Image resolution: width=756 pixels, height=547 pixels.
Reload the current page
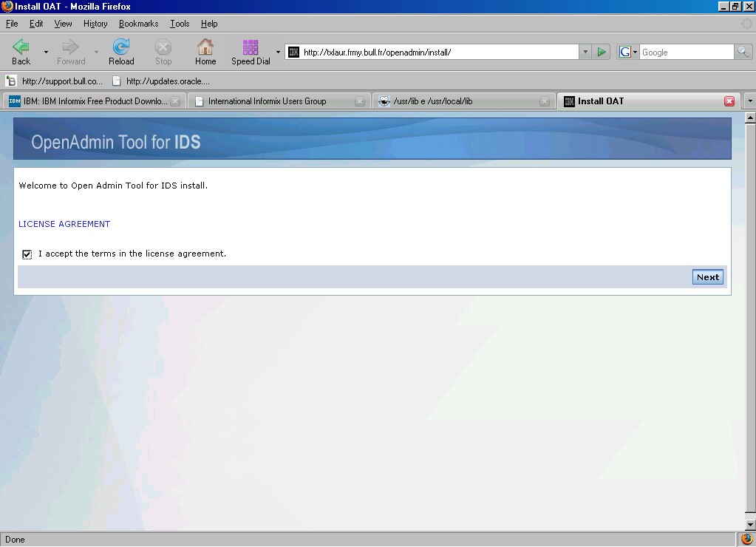coord(121,48)
